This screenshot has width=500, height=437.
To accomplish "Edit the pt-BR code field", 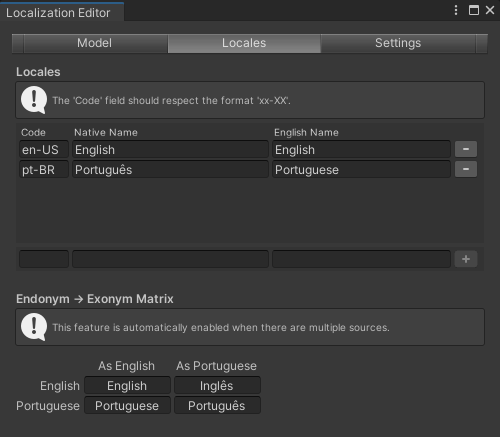I will coord(44,169).
